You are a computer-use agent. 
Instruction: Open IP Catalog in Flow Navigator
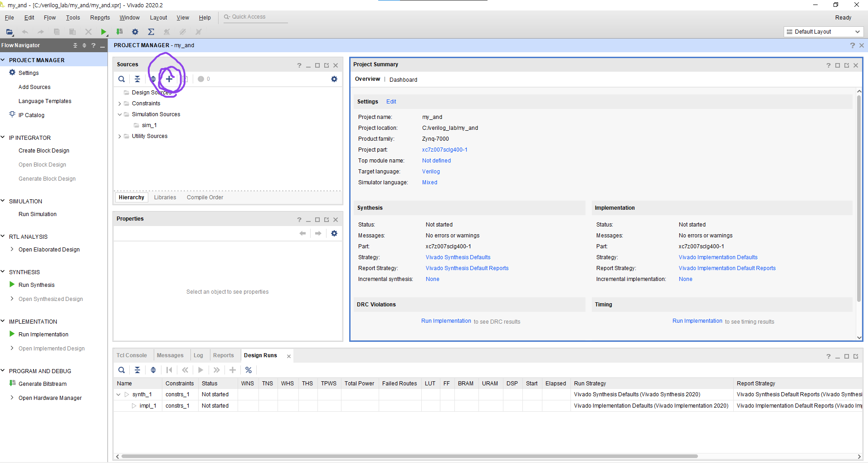(x=31, y=115)
